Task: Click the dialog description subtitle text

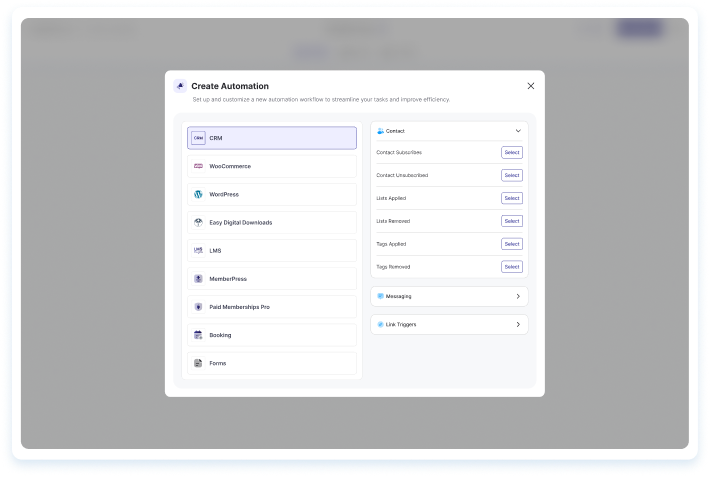Action: [x=321, y=99]
